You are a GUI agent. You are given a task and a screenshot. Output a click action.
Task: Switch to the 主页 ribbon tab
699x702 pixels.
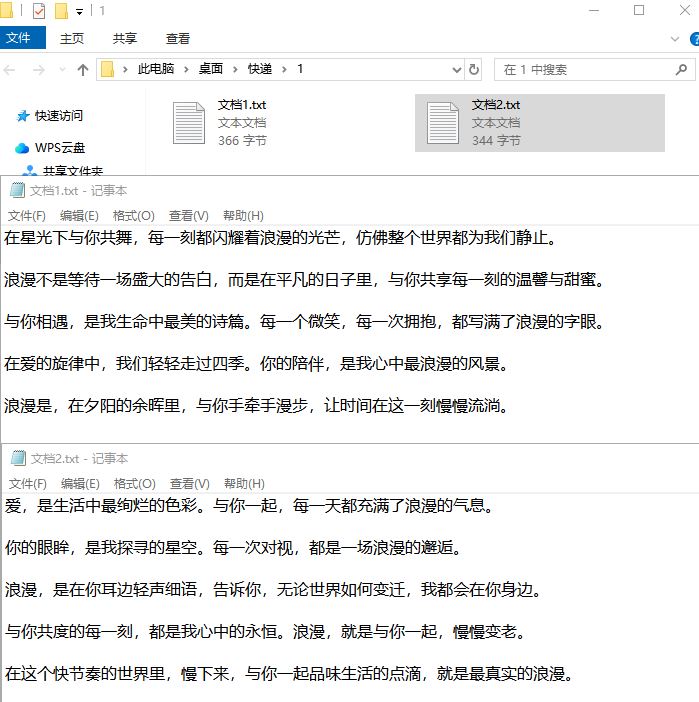pos(72,39)
